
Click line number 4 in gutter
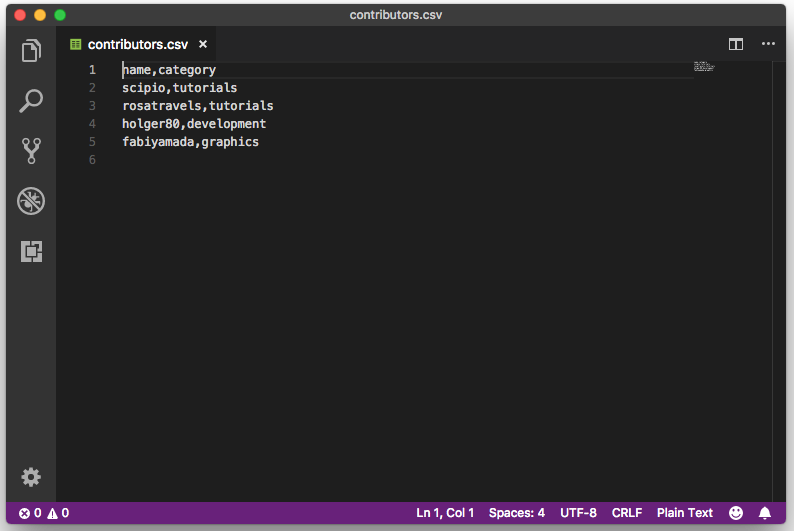[92, 124]
